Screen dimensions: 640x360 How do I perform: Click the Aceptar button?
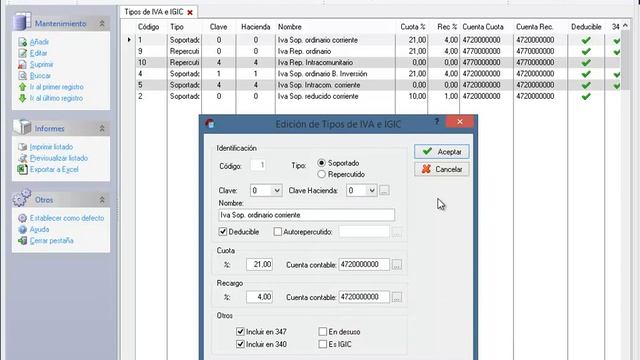click(x=442, y=151)
